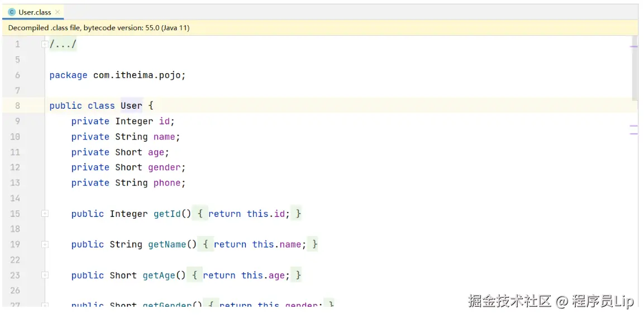This screenshot has height=319, width=644.
Task: Click the 'phone' field declaration on line 13
Action: [167, 183]
